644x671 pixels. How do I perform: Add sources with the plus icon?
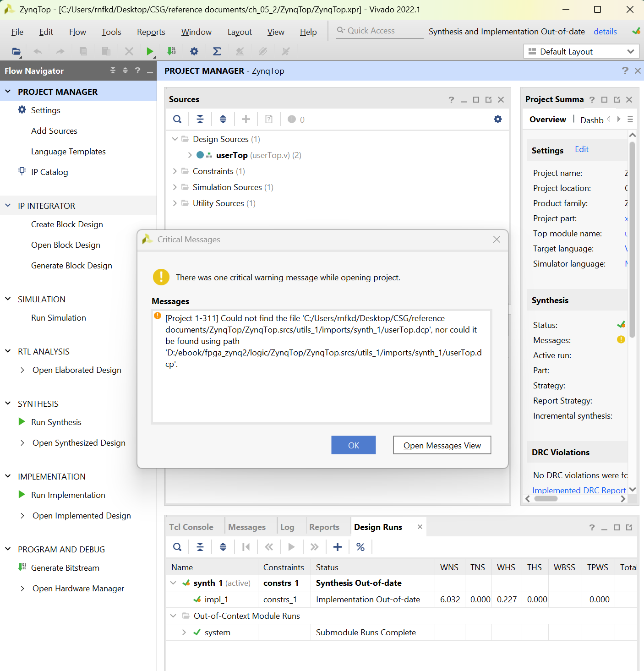point(246,120)
